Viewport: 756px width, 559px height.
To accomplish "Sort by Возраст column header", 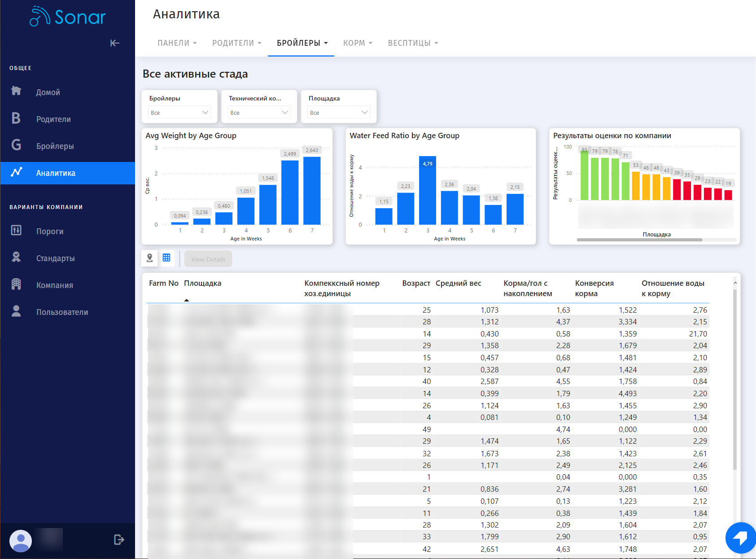I will tap(416, 283).
